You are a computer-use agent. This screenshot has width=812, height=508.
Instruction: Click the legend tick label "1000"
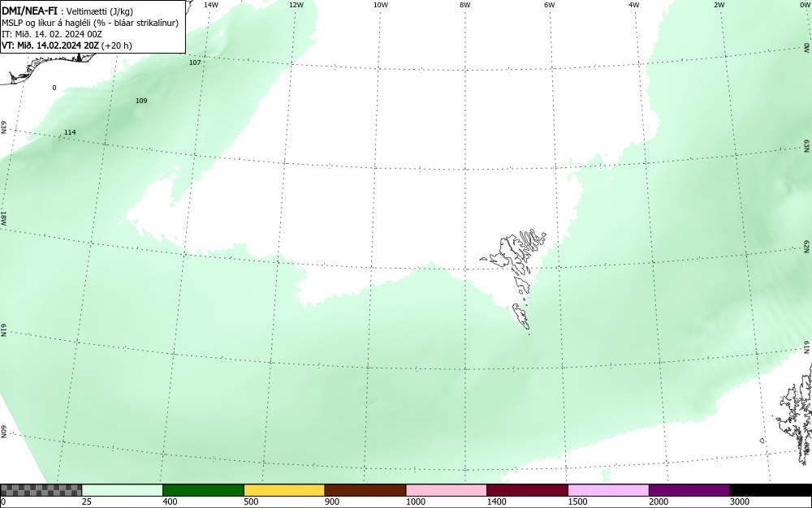416,502
